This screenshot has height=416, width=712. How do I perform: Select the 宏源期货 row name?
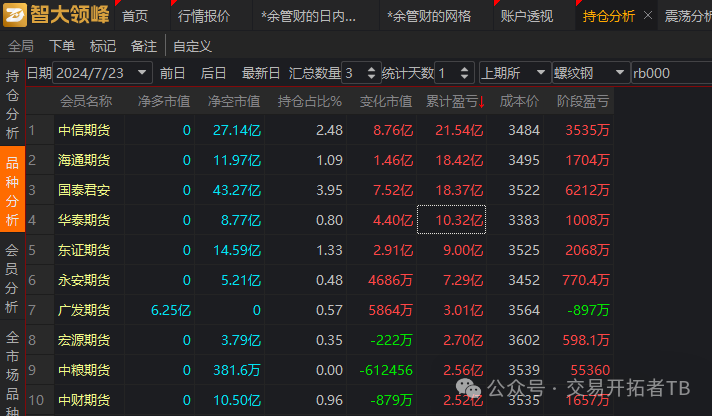[84, 340]
